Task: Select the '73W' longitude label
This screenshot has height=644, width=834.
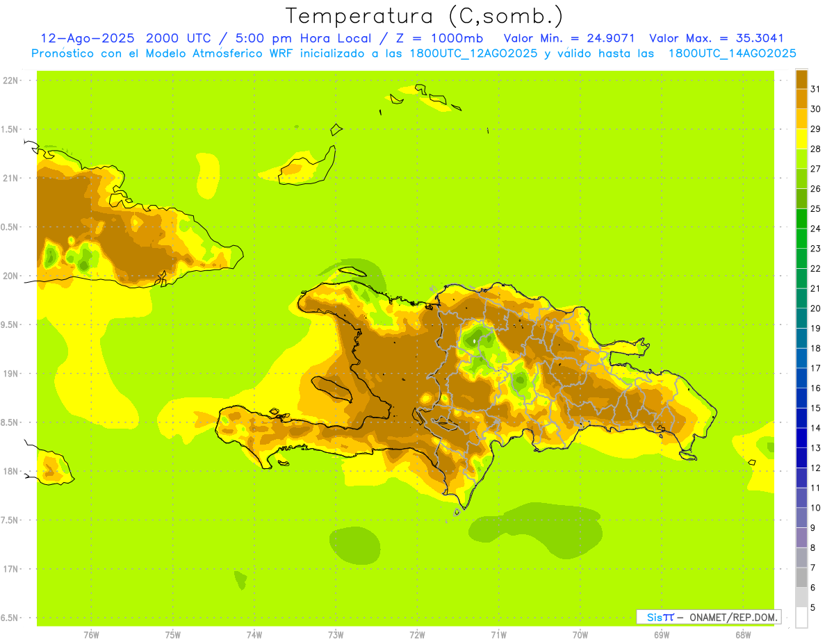Action: [x=336, y=635]
